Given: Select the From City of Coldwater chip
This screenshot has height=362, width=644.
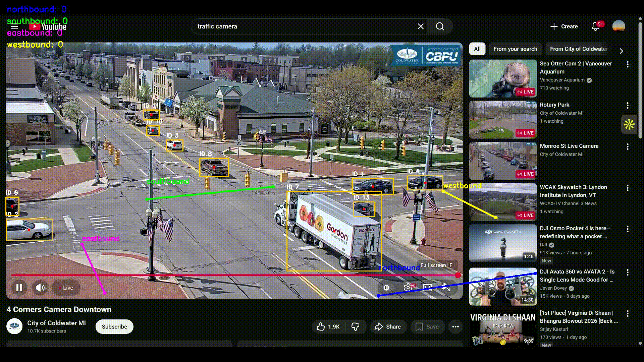Looking at the screenshot, I should (578, 49).
